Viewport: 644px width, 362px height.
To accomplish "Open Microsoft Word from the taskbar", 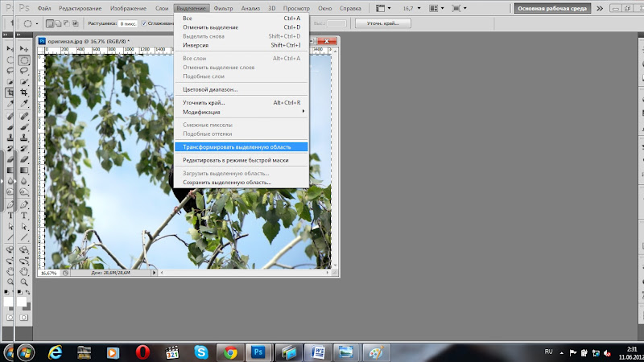I will [x=317, y=352].
